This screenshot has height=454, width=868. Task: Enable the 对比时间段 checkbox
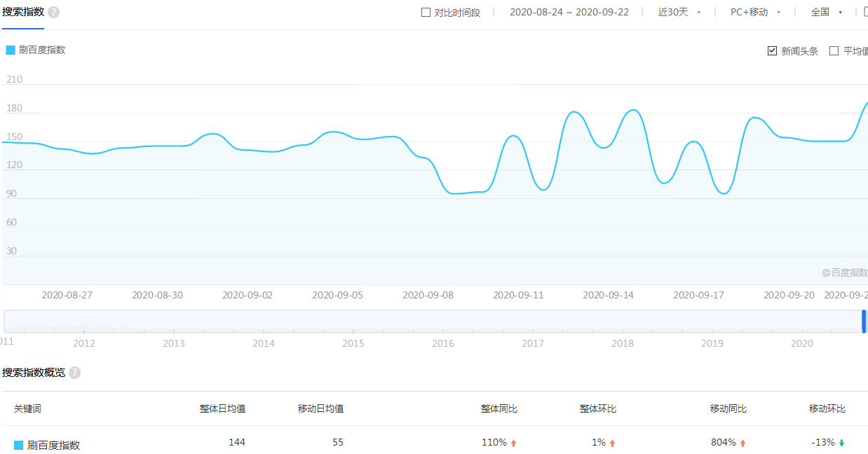[426, 13]
